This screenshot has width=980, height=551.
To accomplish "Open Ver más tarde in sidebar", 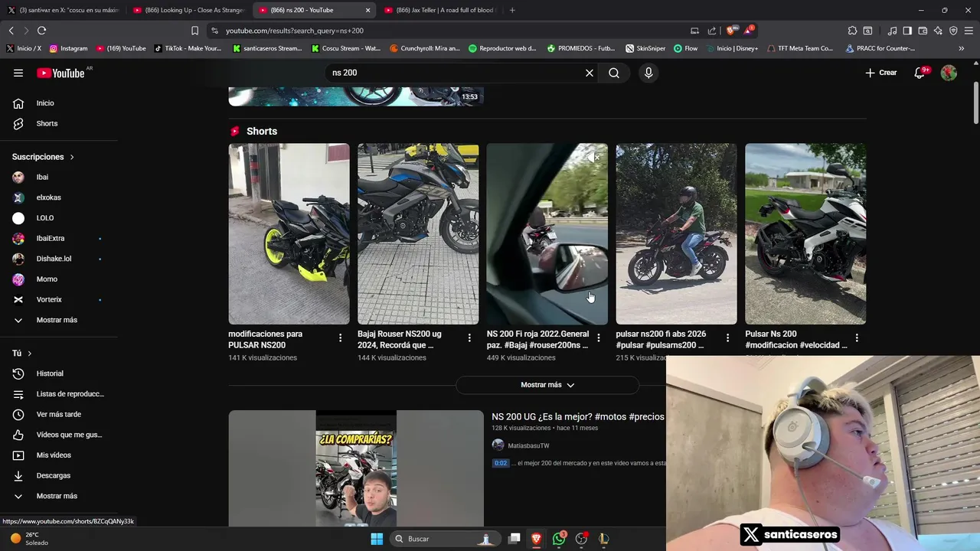I will [x=59, y=414].
